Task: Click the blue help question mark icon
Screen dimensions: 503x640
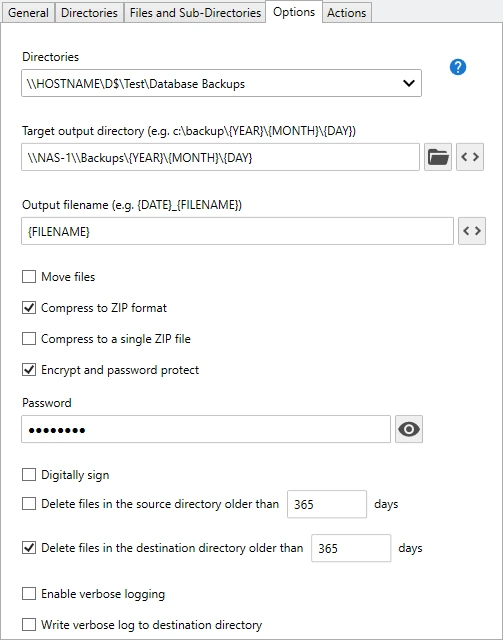Action: point(458,67)
